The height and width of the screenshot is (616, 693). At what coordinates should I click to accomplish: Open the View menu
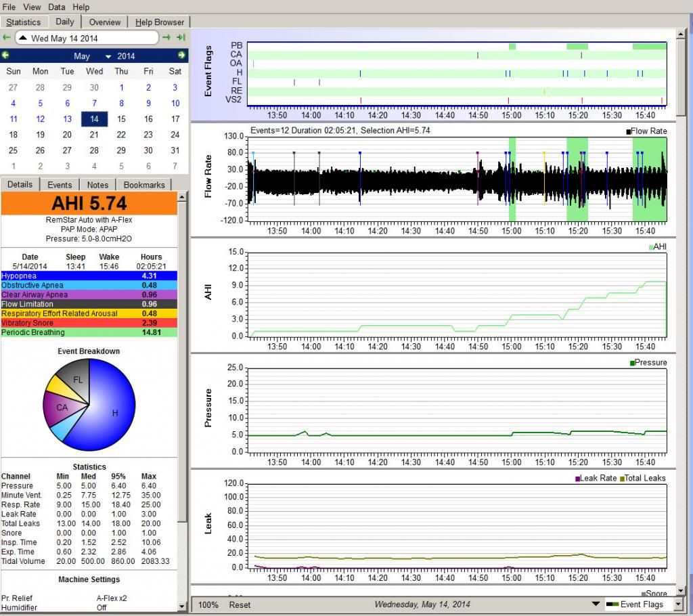(32, 7)
